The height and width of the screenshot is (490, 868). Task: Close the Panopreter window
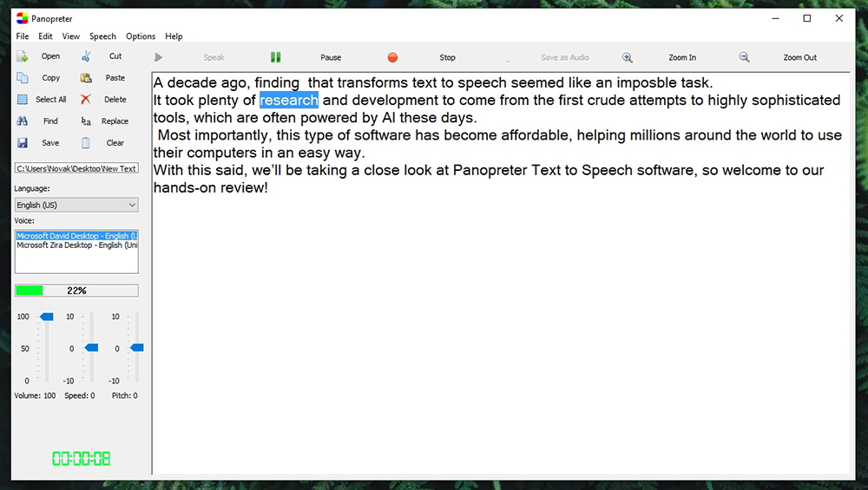[x=839, y=19]
